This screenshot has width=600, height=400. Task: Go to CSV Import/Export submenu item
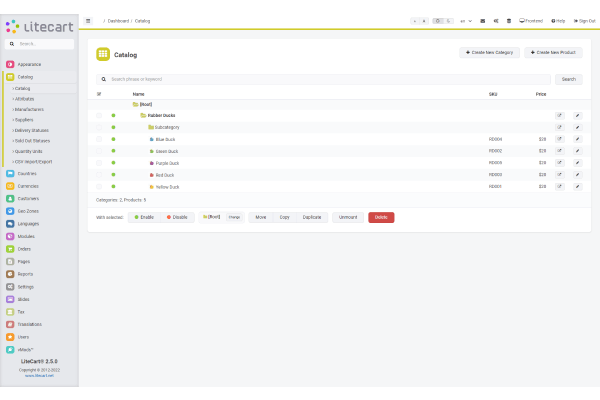(35, 161)
